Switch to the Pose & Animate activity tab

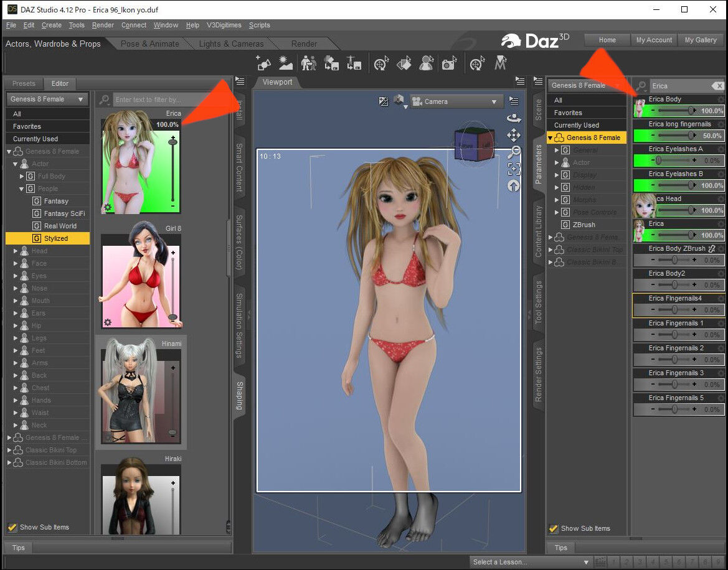pos(149,44)
